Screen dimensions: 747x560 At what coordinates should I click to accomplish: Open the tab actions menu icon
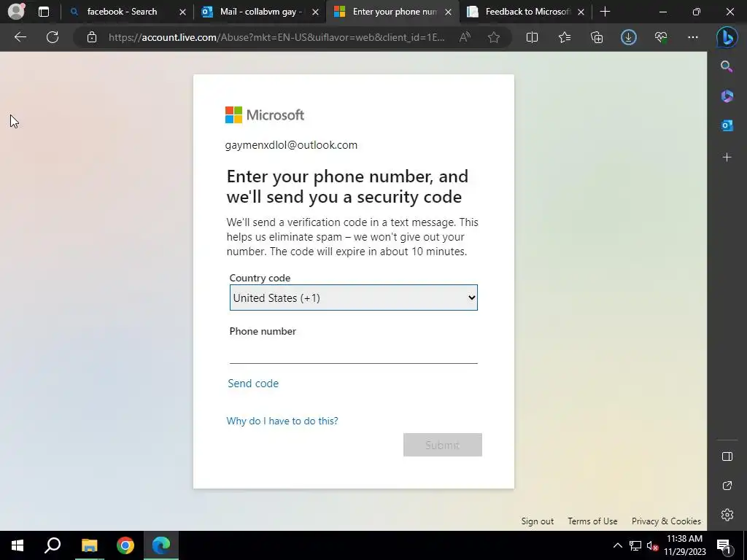point(43,12)
